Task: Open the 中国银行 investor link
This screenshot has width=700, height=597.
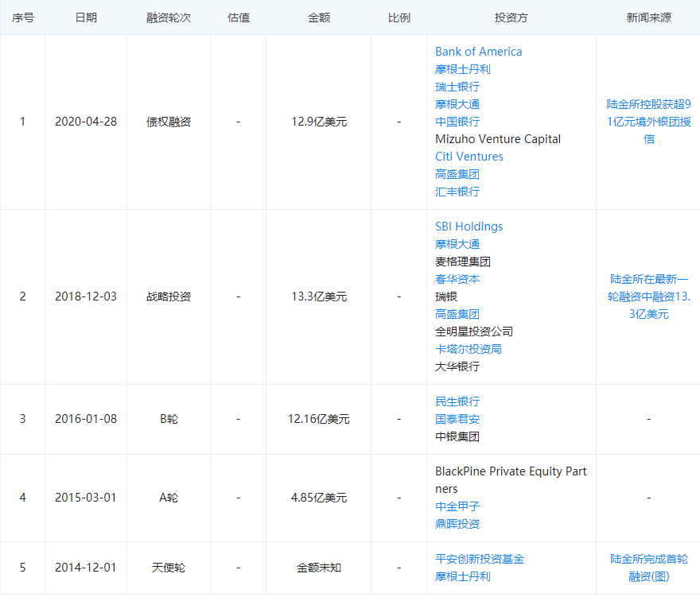Action: 457,122
